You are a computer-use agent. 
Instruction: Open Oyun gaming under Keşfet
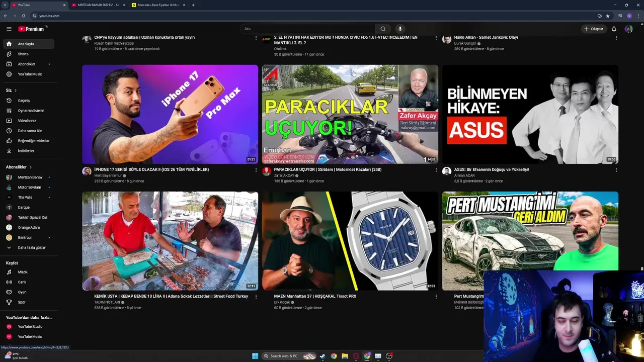(29, 292)
